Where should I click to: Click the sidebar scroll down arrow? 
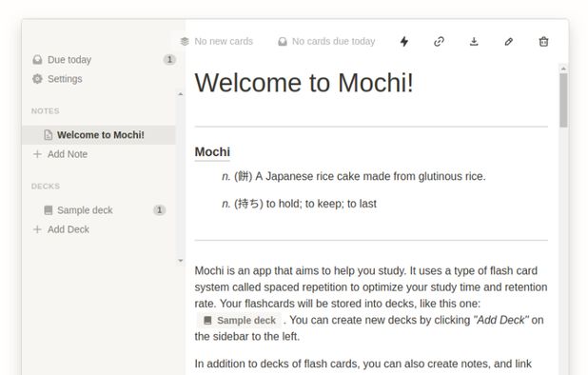click(x=181, y=260)
